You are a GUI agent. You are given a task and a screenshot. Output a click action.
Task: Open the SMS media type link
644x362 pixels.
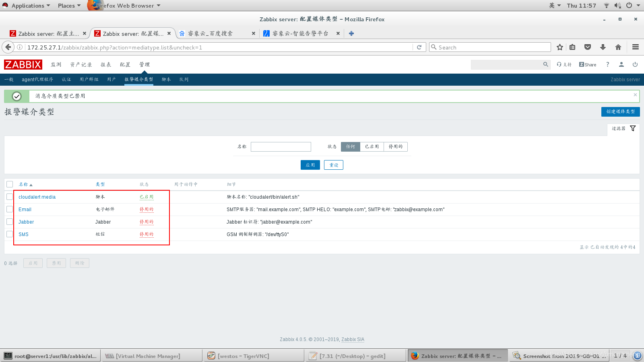click(x=23, y=234)
